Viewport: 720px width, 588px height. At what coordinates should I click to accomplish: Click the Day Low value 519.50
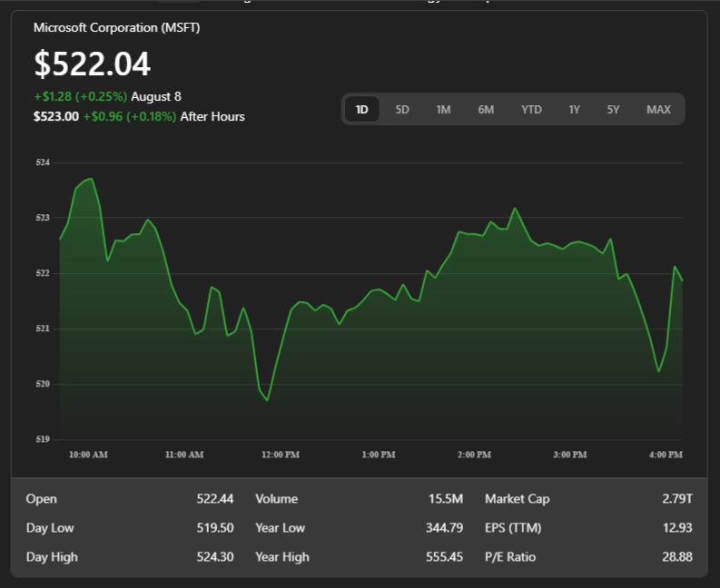214,528
